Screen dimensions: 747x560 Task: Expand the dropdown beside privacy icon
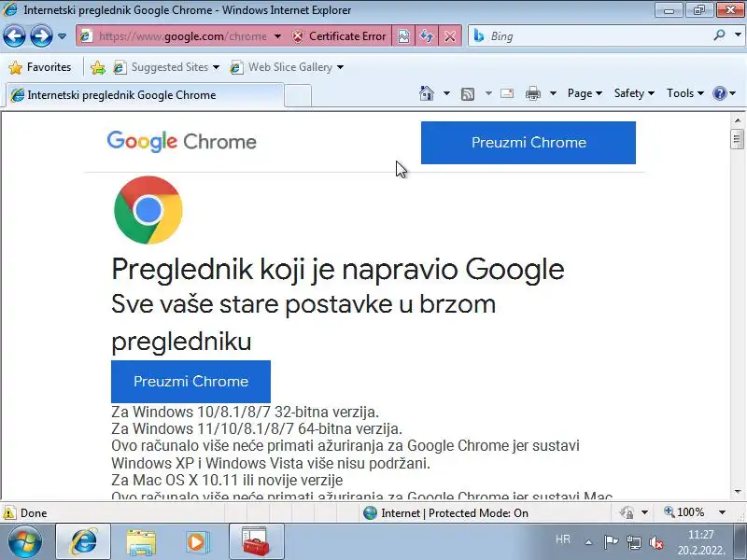pos(644,512)
